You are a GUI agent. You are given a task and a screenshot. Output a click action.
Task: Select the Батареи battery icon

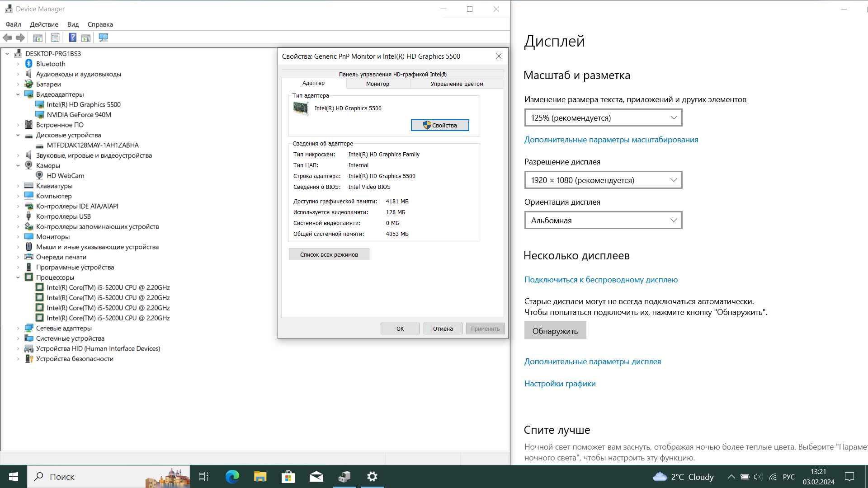pos(29,84)
